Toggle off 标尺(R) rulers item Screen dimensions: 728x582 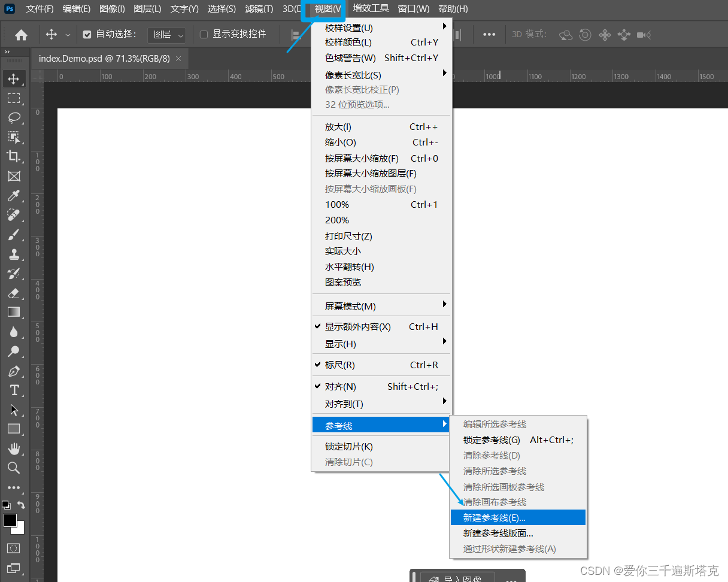coord(382,365)
